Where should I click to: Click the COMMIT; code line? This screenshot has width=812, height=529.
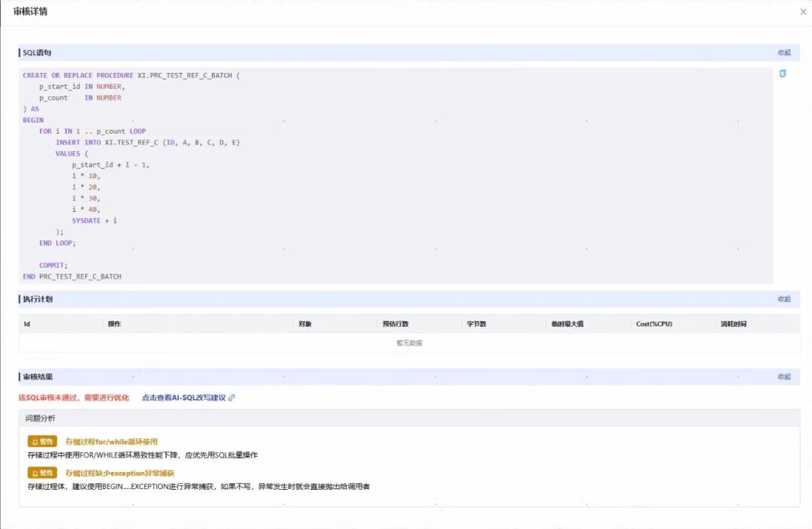[x=53, y=265]
